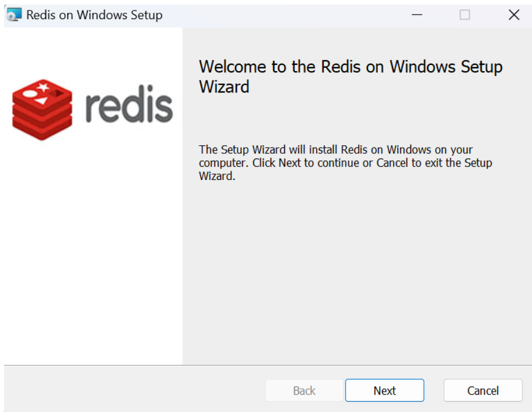Click the 'The Setup Wizard will install Redis' paragraph

coord(345,163)
